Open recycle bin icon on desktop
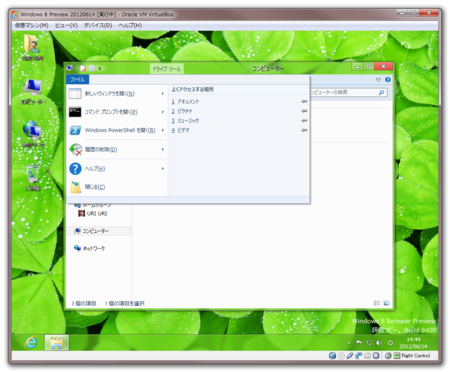The height and width of the screenshot is (372, 450). (33, 178)
